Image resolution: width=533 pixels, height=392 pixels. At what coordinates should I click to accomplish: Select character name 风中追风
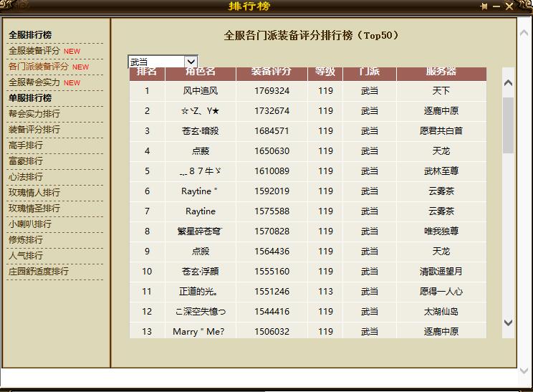[x=201, y=91]
